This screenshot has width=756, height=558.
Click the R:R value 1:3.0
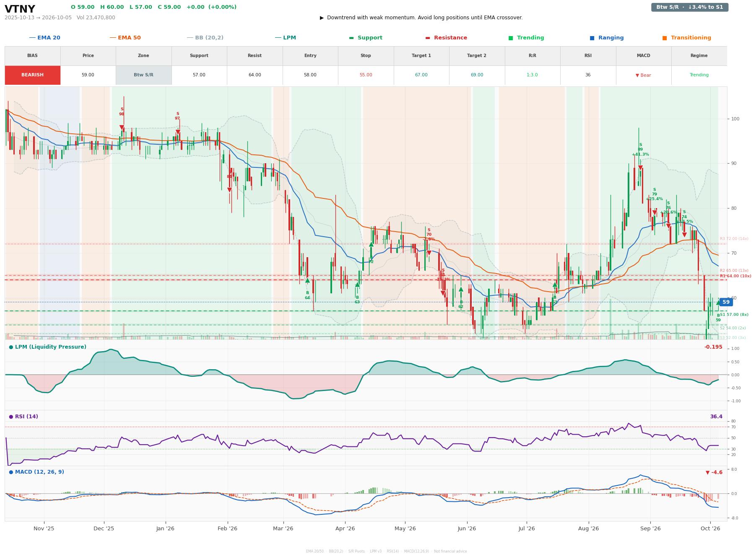coord(532,75)
